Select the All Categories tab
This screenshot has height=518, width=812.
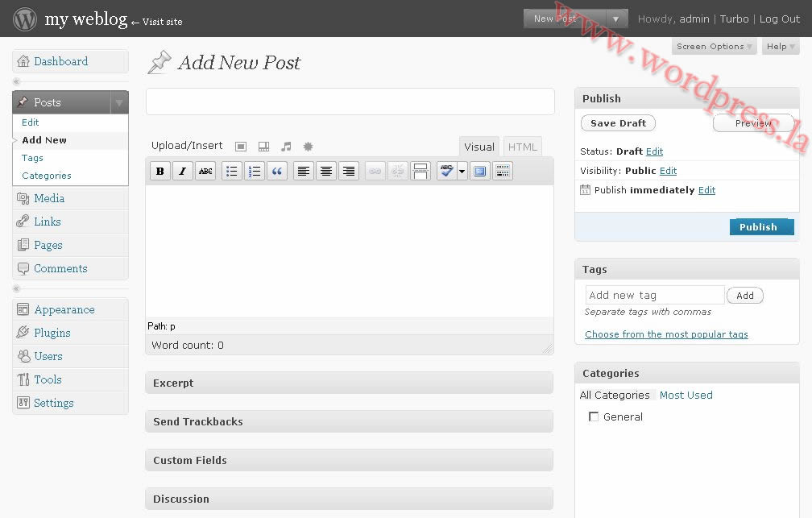tap(615, 396)
